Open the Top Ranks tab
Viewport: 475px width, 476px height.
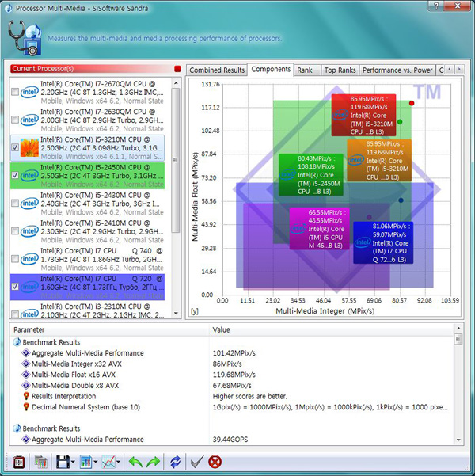(340, 70)
